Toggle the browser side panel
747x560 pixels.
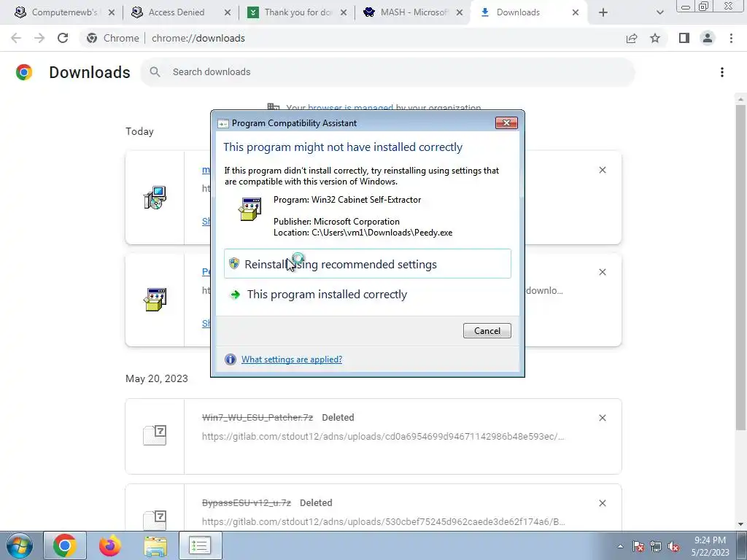click(x=684, y=38)
